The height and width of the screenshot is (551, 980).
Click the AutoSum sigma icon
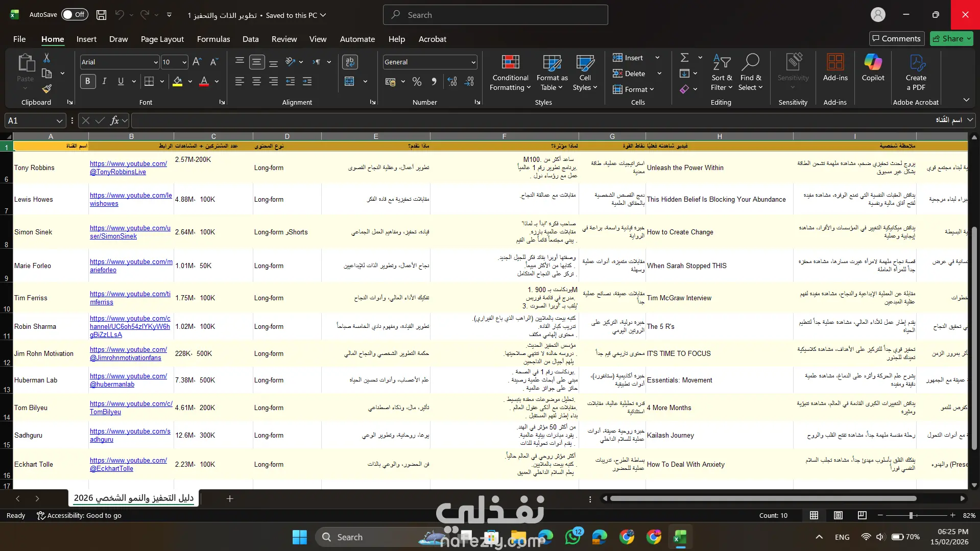[x=685, y=58]
